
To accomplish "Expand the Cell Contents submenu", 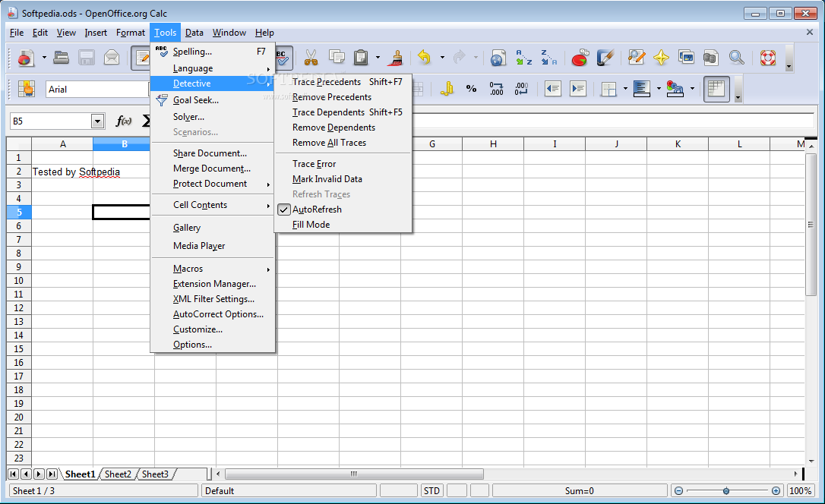I will coord(213,205).
